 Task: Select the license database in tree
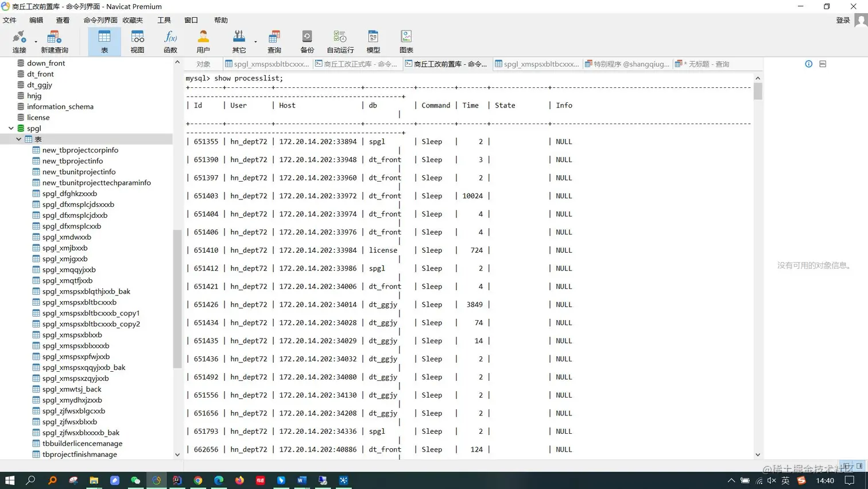pos(38,118)
